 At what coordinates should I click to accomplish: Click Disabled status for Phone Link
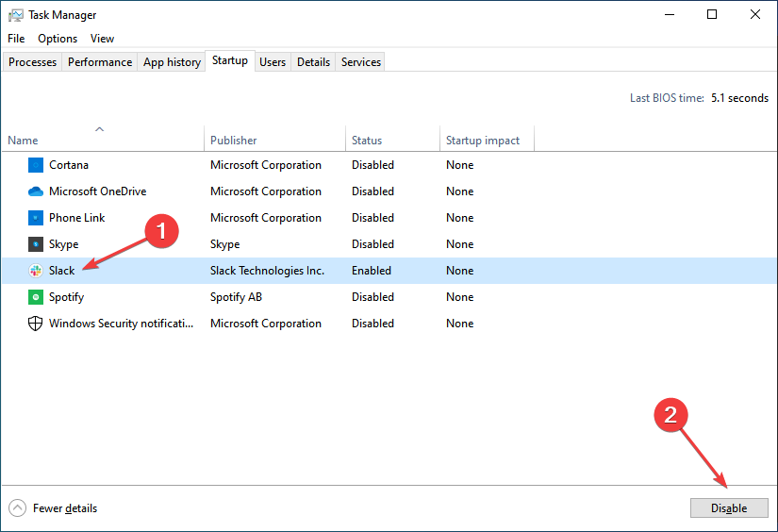pos(372,218)
